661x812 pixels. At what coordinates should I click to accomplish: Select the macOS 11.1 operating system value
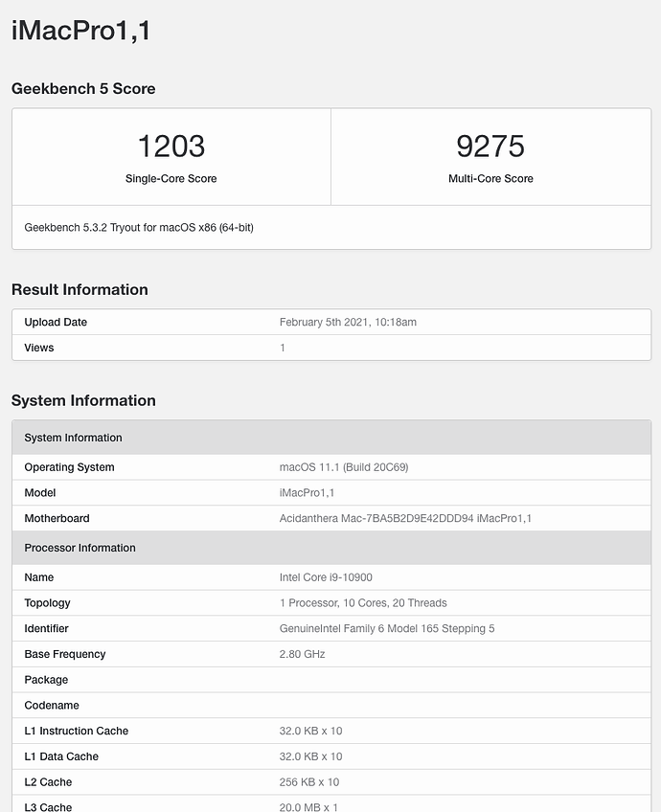344,467
